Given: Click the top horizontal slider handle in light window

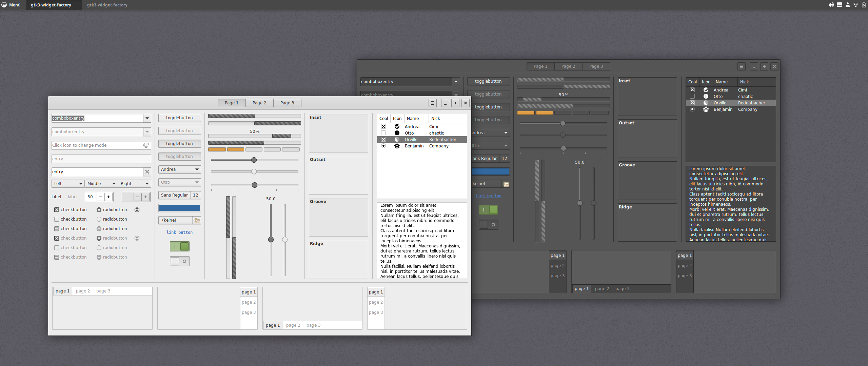Looking at the screenshot, I should click(x=254, y=160).
